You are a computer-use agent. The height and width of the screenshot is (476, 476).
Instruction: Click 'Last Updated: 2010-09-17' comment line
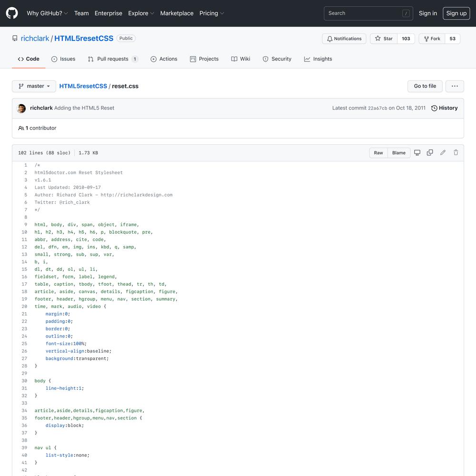click(x=68, y=188)
